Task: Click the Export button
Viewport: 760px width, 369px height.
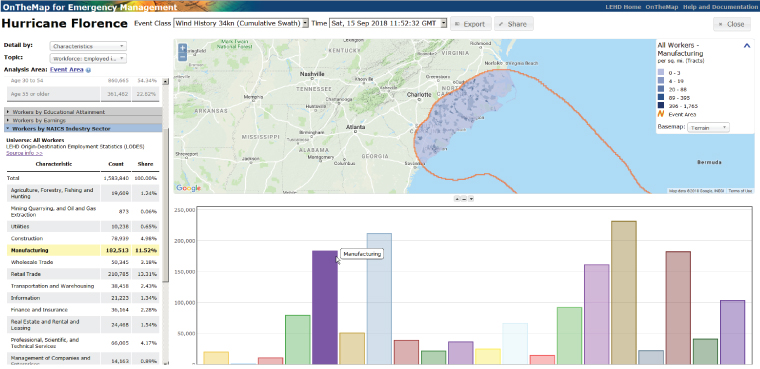Action: (471, 24)
